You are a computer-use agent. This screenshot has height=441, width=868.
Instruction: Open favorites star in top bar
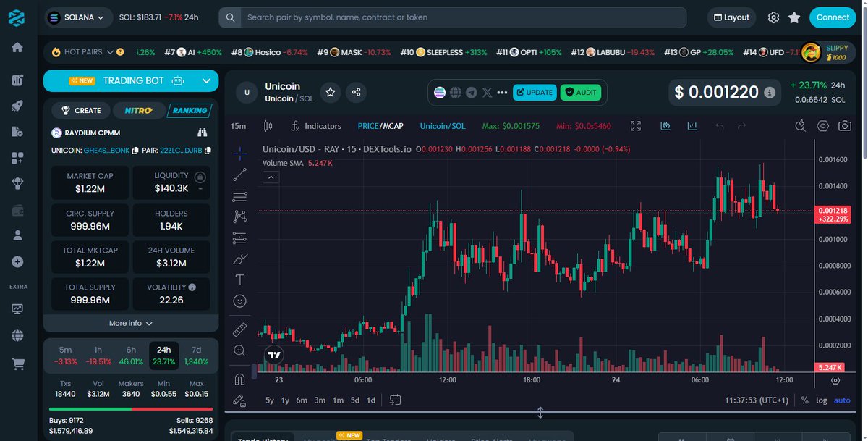[x=794, y=17]
